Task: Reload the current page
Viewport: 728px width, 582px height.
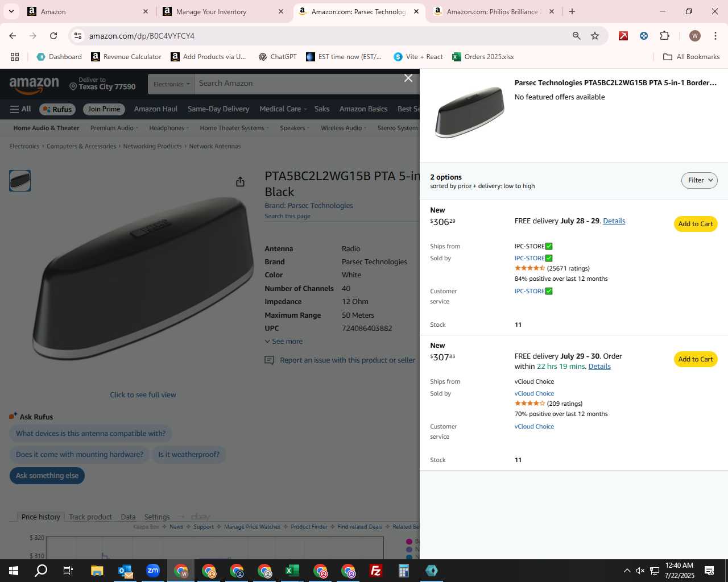Action: click(53, 36)
